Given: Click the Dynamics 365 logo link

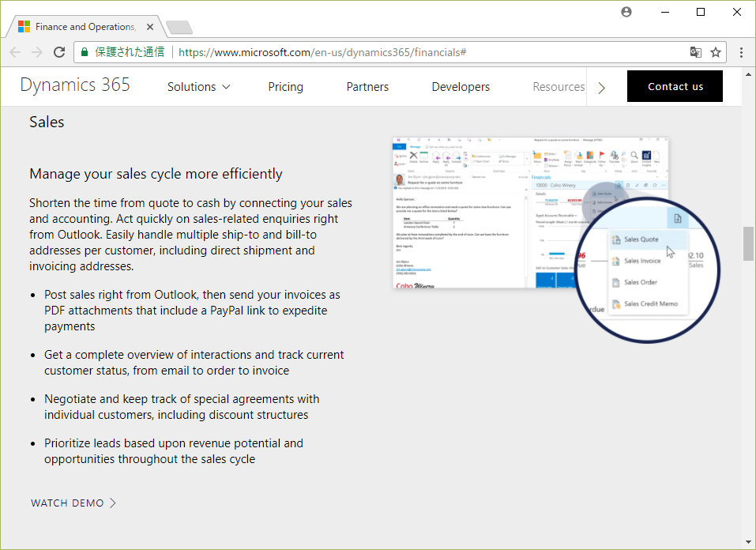Looking at the screenshot, I should [x=75, y=85].
